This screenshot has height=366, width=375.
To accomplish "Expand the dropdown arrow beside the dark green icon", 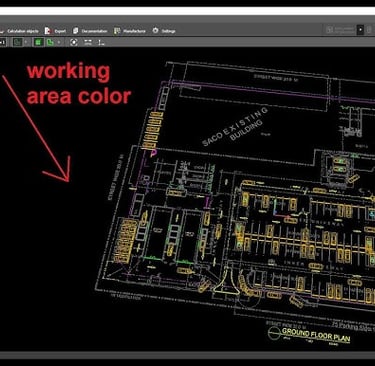I will coord(26,42).
